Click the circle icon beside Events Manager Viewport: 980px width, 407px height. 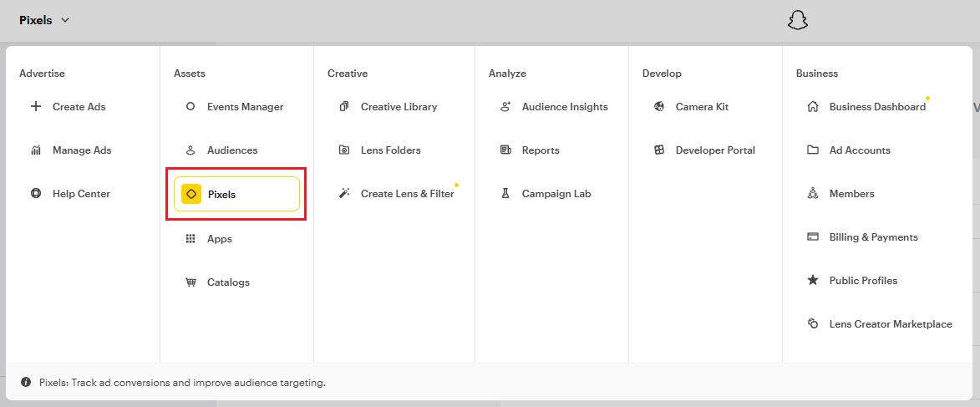tap(190, 107)
